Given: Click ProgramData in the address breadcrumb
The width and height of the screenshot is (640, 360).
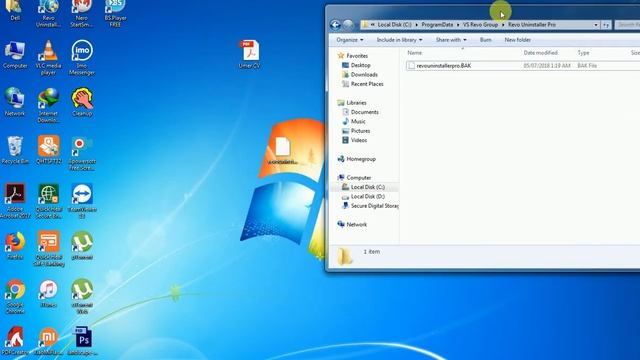Looking at the screenshot, I should pos(437,25).
